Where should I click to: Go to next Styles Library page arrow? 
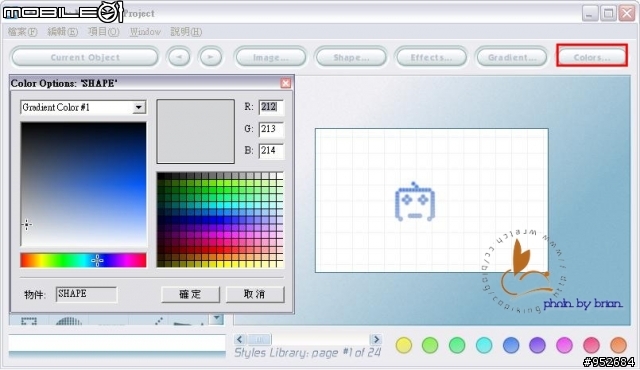(x=376, y=339)
